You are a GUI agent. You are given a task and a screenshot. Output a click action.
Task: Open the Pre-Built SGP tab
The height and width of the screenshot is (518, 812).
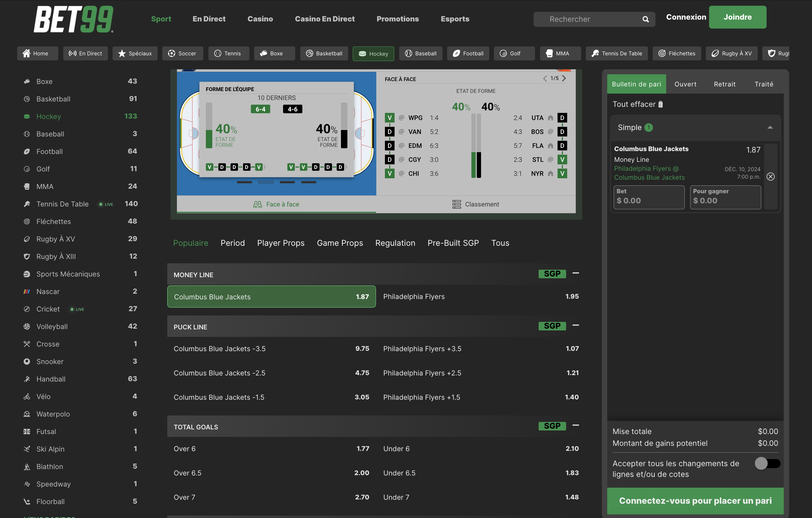click(453, 243)
